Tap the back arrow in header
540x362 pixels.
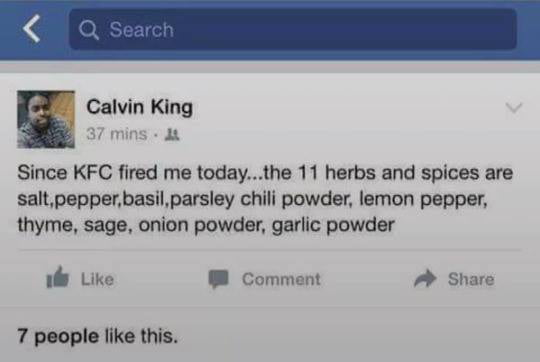tap(32, 29)
